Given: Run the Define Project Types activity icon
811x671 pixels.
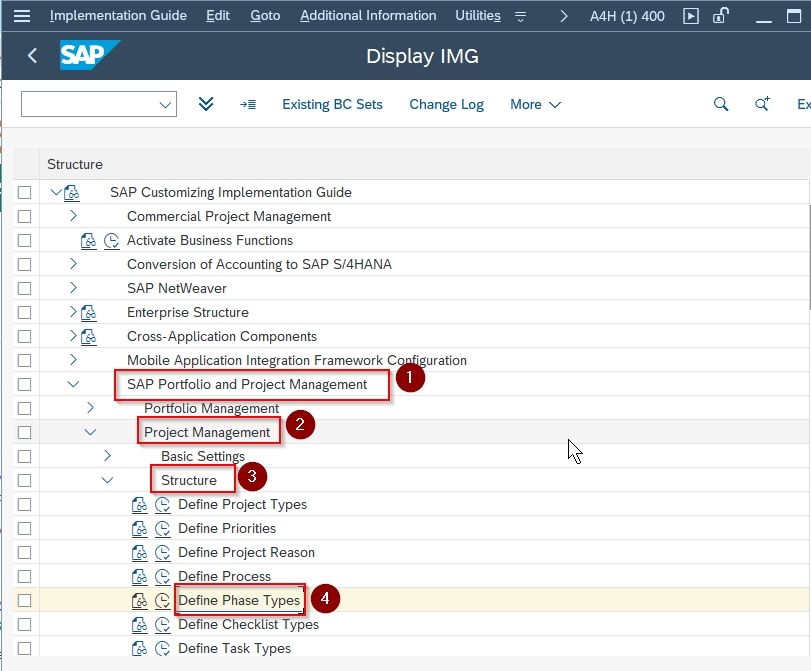Looking at the screenshot, I should [x=162, y=504].
